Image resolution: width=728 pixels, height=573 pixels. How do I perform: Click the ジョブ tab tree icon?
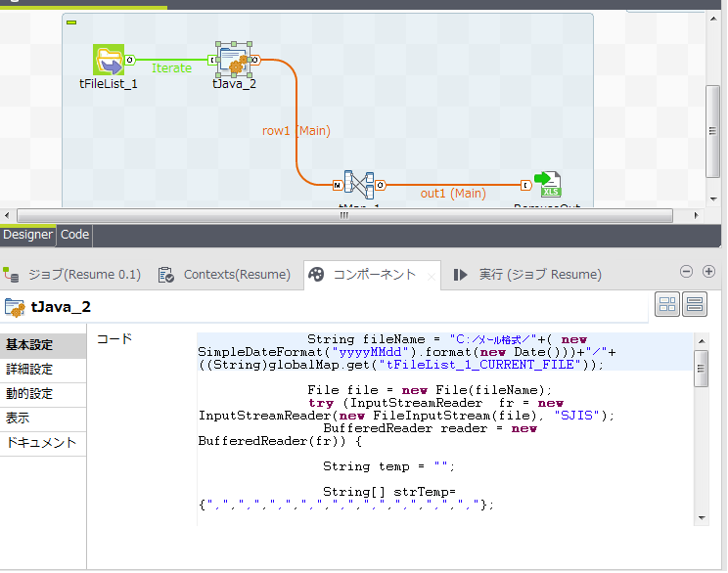11,275
